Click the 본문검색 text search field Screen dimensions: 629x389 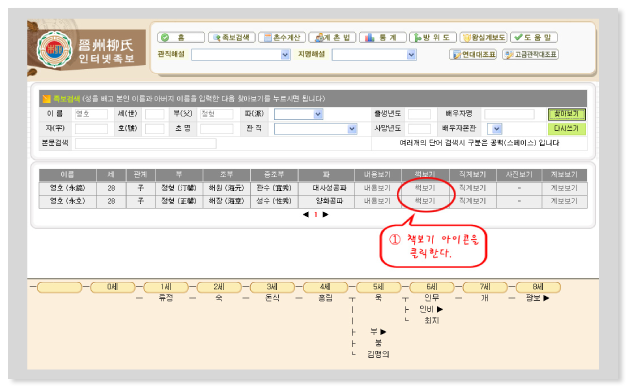point(146,143)
